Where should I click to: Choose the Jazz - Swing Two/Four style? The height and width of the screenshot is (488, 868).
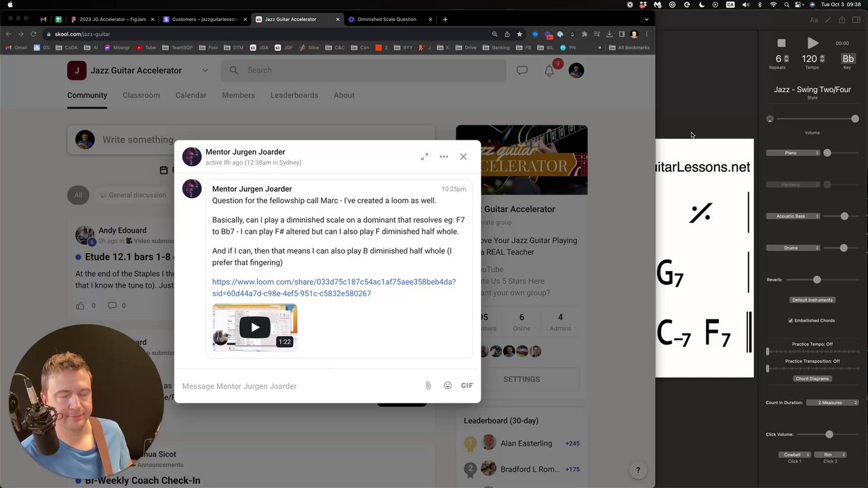point(812,89)
